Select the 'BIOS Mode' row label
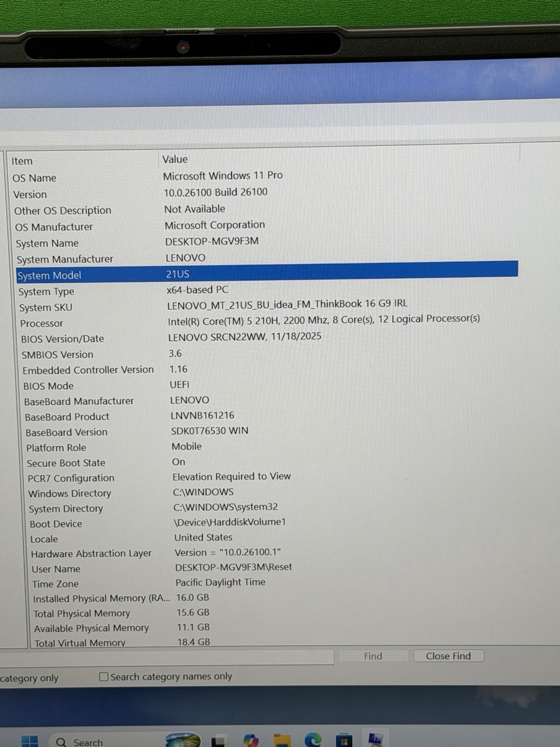This screenshot has width=560, height=747. click(x=49, y=386)
